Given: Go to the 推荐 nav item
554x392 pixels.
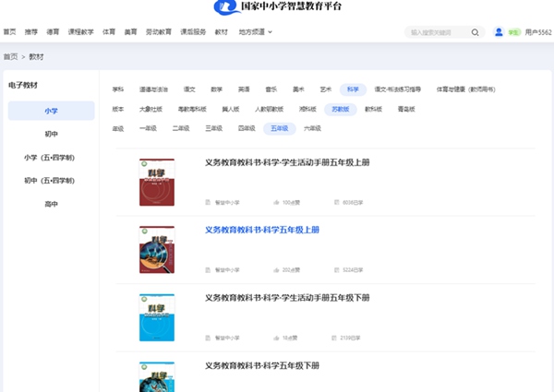Looking at the screenshot, I should [x=31, y=31].
